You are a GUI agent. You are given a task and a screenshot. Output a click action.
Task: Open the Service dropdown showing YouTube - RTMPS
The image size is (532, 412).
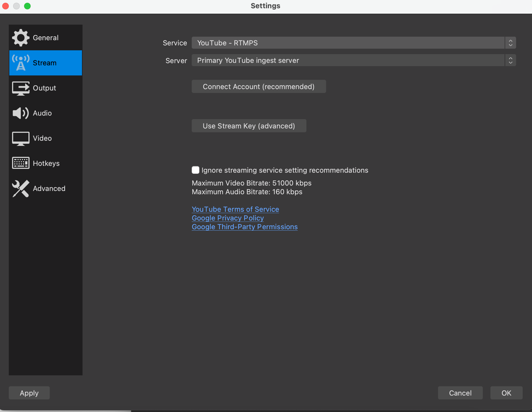click(x=348, y=43)
